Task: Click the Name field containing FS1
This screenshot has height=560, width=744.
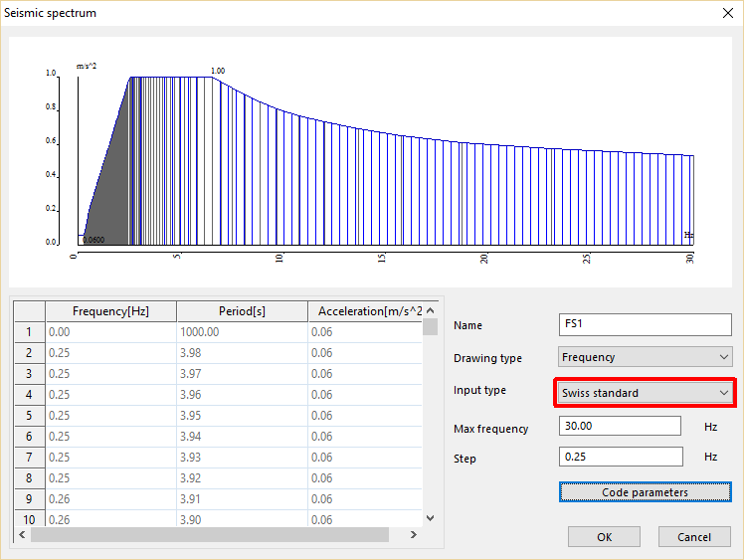Action: [645, 324]
